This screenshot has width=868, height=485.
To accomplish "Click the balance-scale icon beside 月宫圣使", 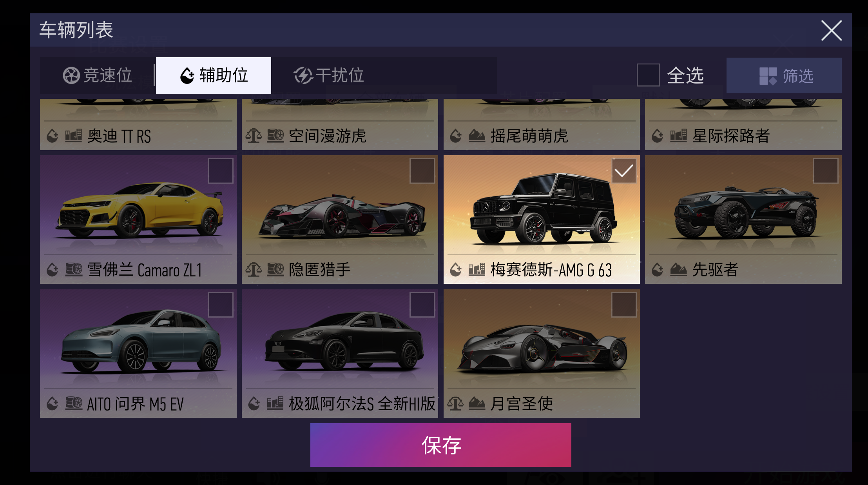I will point(455,403).
